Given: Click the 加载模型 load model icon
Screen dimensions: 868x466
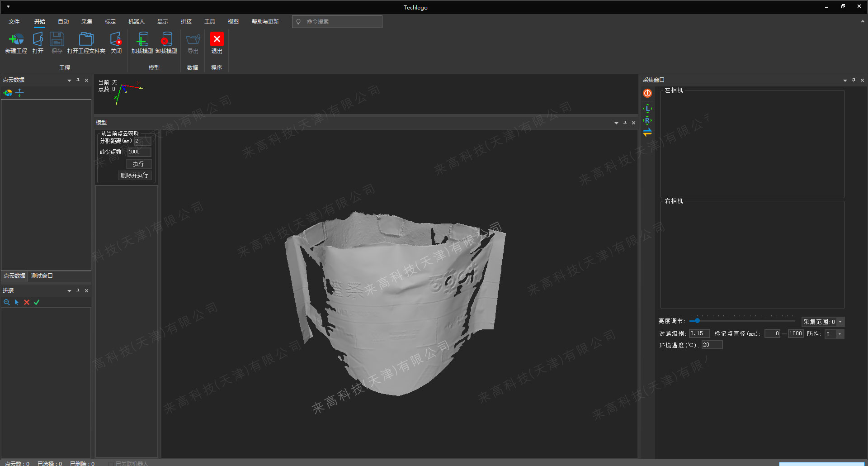Looking at the screenshot, I should click(142, 40).
